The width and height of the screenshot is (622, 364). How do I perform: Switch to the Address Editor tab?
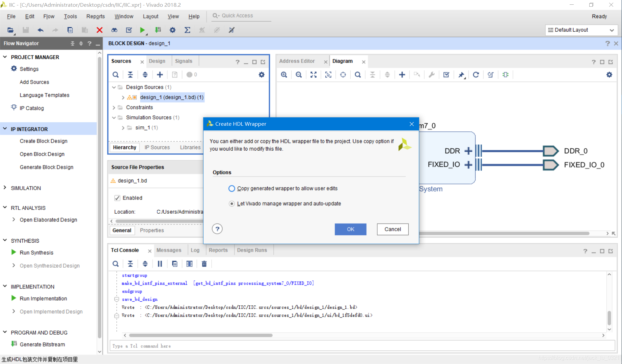click(x=297, y=61)
